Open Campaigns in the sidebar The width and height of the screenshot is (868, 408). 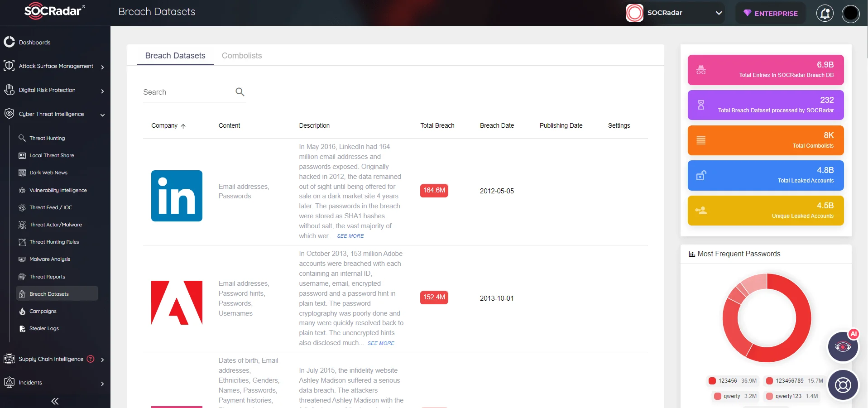point(43,311)
